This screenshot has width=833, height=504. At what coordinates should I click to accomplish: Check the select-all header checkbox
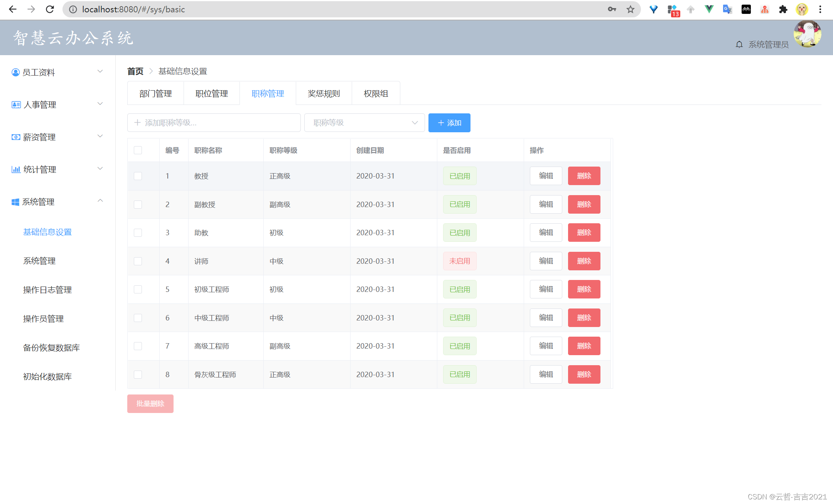[x=138, y=150]
